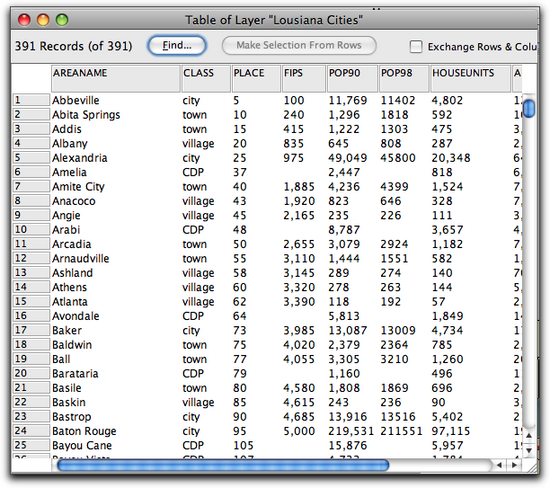Click the scroll left arrow
This screenshot has height=488, width=550.
[499, 465]
